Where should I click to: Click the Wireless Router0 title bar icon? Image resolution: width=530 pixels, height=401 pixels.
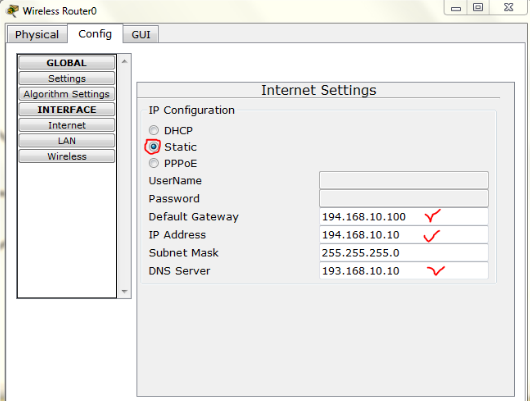click(13, 10)
